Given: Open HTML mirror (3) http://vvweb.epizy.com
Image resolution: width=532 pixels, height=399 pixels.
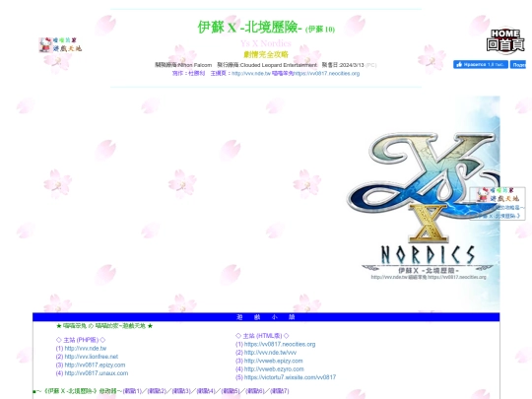Looking at the screenshot, I should pos(274,361).
